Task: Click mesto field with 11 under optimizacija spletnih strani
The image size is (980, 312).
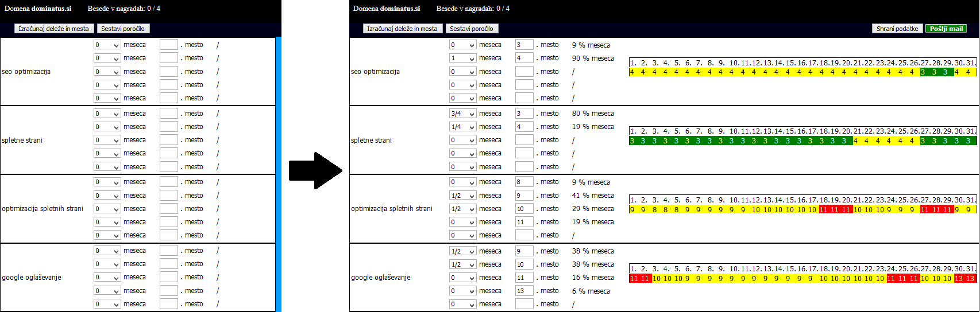Action: pos(524,222)
